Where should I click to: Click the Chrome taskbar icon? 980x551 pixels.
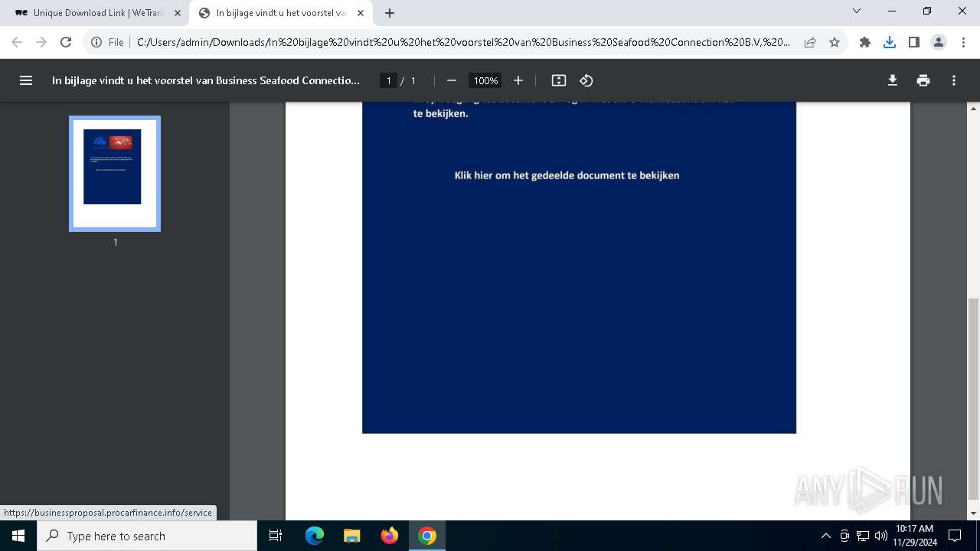click(427, 536)
